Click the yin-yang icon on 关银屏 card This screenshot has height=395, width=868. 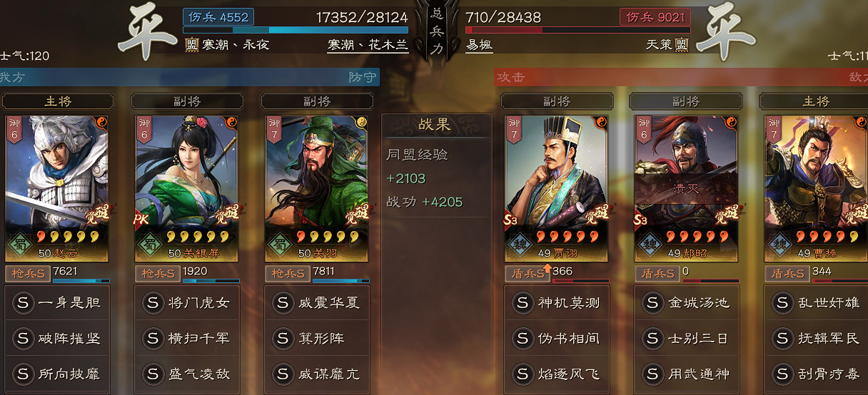[x=232, y=122]
